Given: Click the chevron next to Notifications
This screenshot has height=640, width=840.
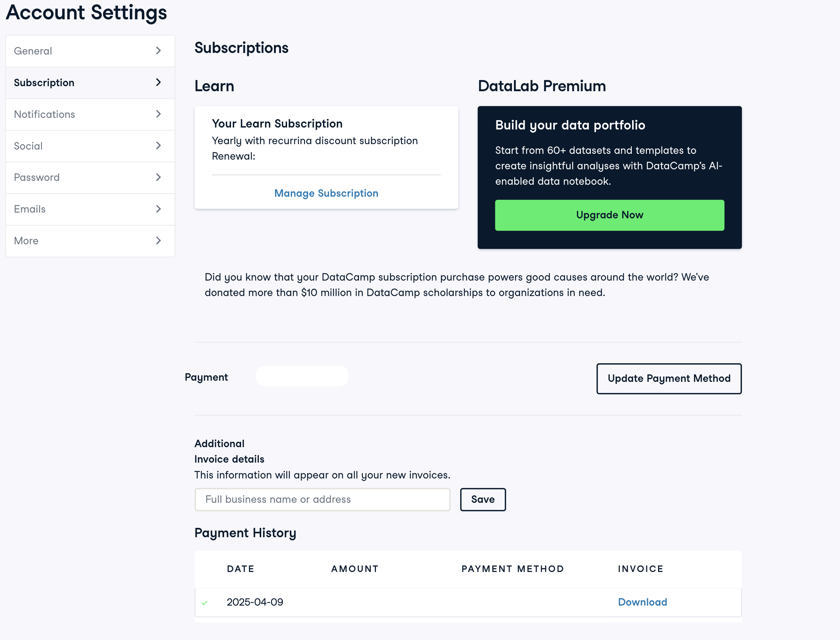Looking at the screenshot, I should pos(158,114).
